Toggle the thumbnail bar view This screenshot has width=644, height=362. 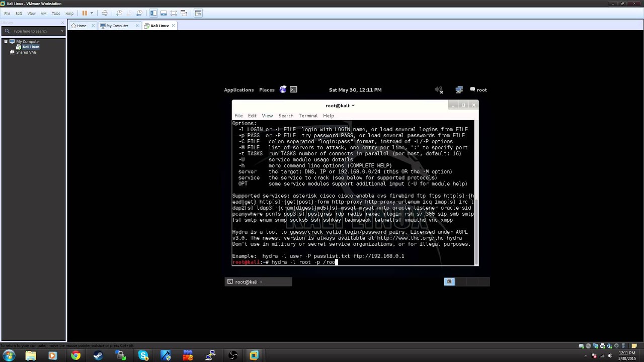(164, 13)
